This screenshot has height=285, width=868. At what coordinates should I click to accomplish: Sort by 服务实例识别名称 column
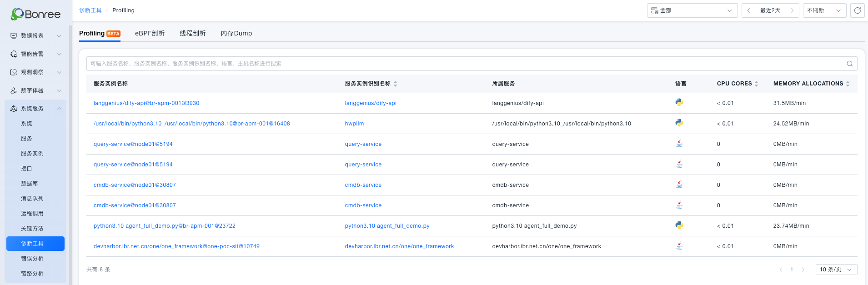(395, 84)
